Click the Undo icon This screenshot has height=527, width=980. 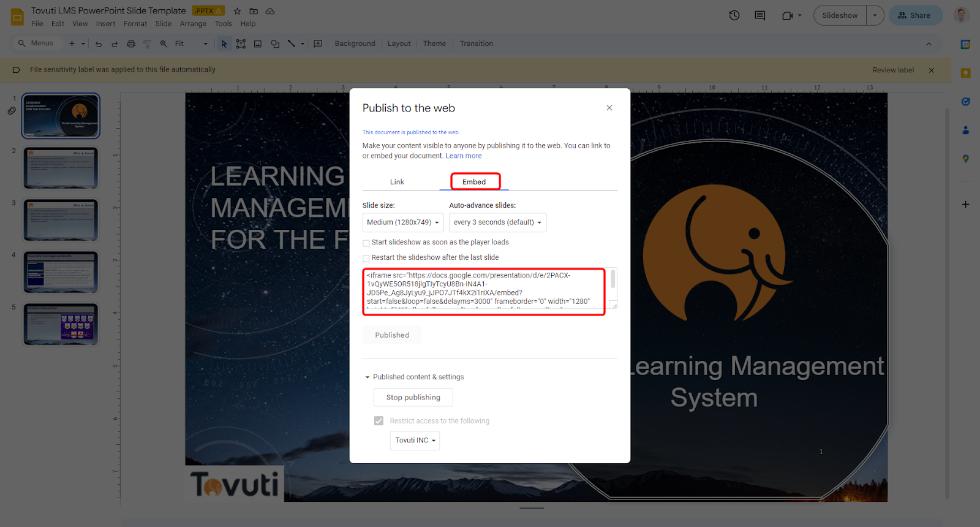click(99, 44)
